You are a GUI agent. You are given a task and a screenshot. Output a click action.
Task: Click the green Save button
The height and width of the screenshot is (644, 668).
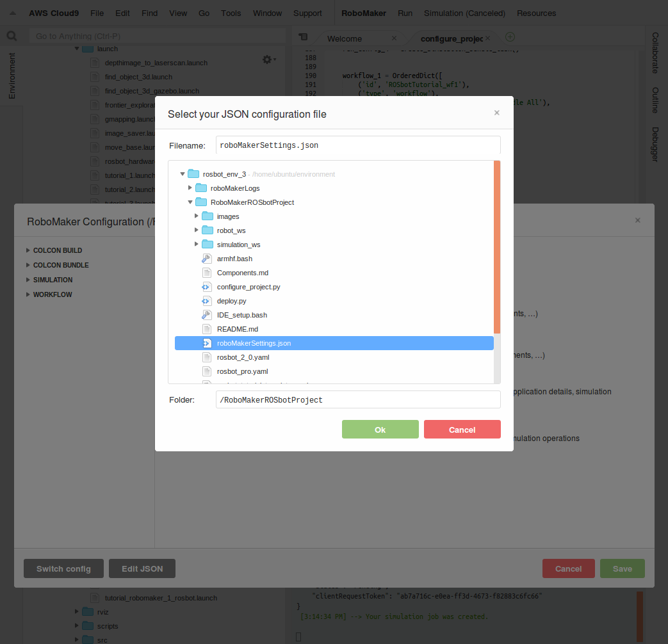coord(622,568)
